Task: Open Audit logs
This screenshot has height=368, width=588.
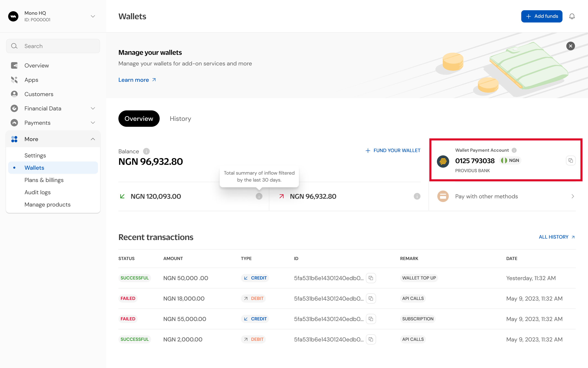Action: click(37, 192)
